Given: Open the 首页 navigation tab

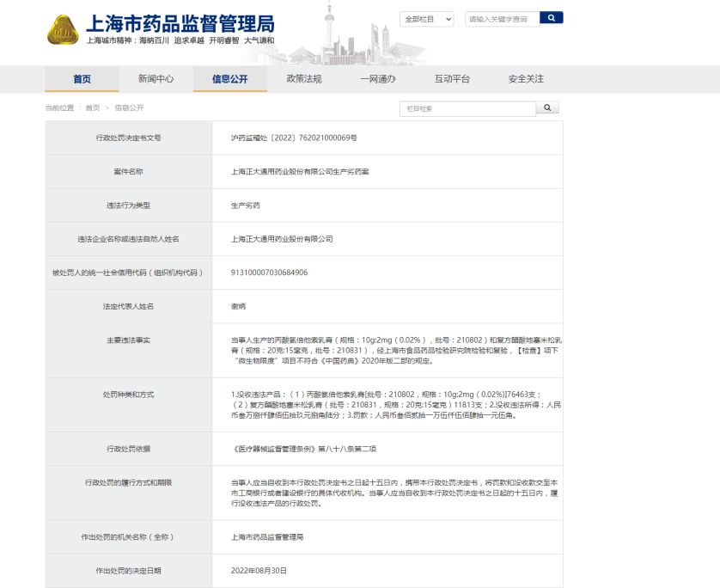Looking at the screenshot, I should (x=82, y=79).
